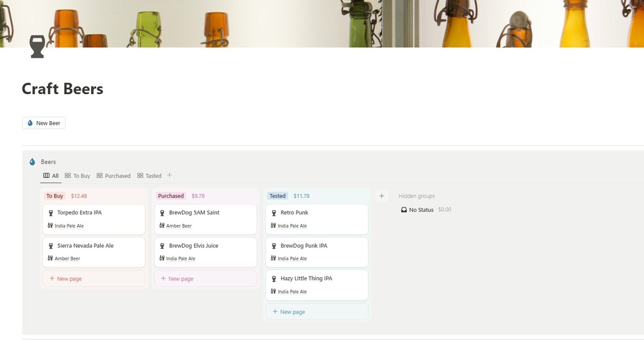
Task: Click beer icon on Torpedo Extra IPA card
Action: 51,213
